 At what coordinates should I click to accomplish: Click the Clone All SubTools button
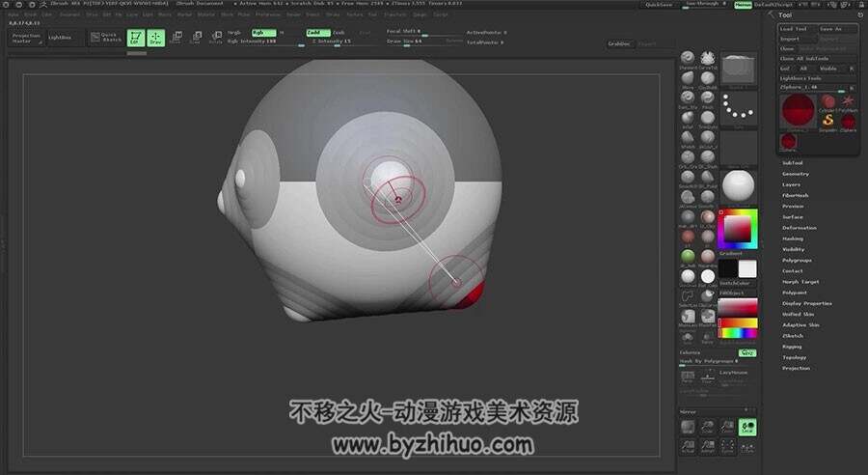click(x=817, y=58)
